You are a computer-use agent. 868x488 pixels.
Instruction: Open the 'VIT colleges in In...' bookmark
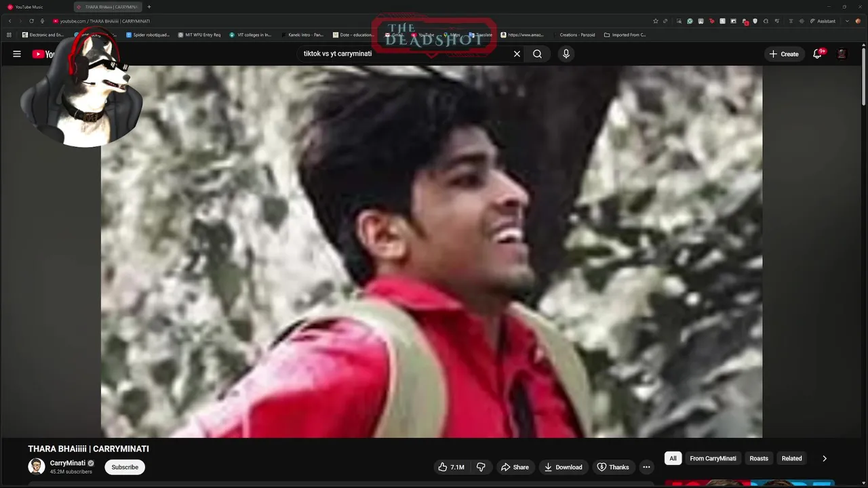(250, 35)
